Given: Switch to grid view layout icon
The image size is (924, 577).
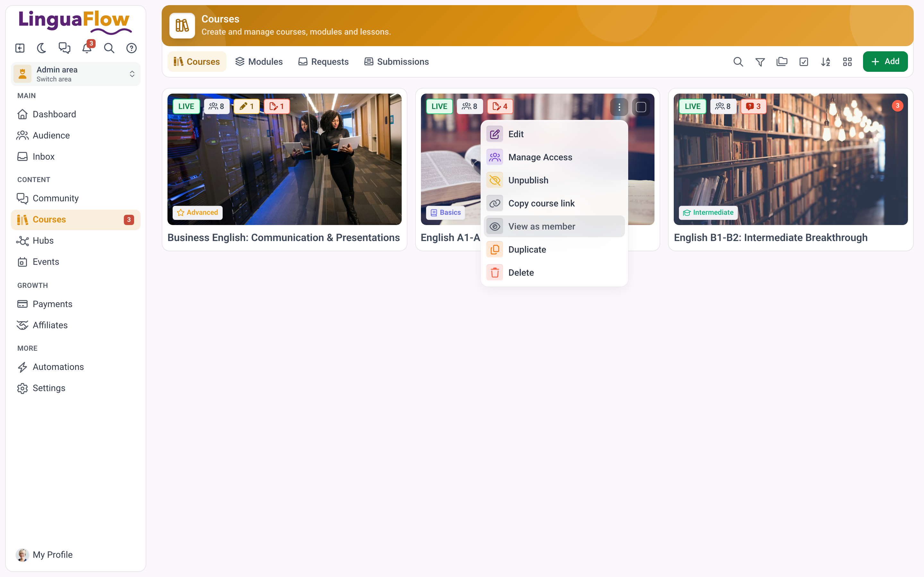Looking at the screenshot, I should coord(847,62).
